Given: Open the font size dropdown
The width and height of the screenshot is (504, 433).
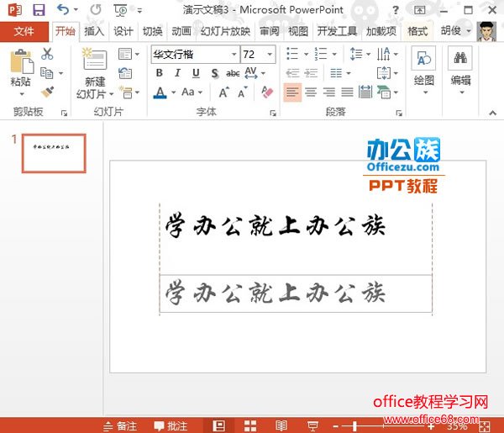Looking at the screenshot, I should coord(270,55).
